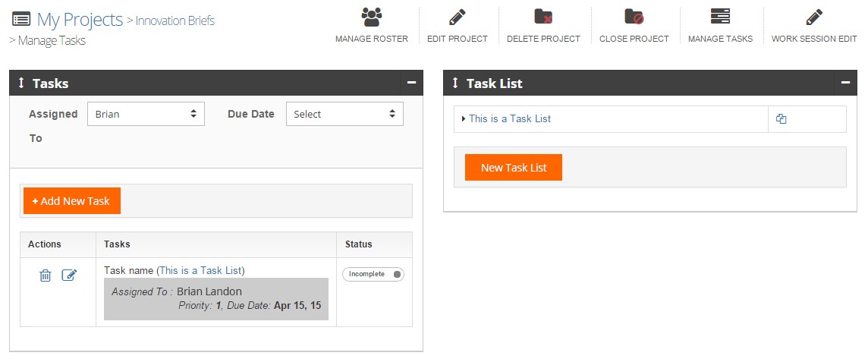The height and width of the screenshot is (359, 868).
Task: Click the Edit Project pencil icon
Action: (x=458, y=17)
